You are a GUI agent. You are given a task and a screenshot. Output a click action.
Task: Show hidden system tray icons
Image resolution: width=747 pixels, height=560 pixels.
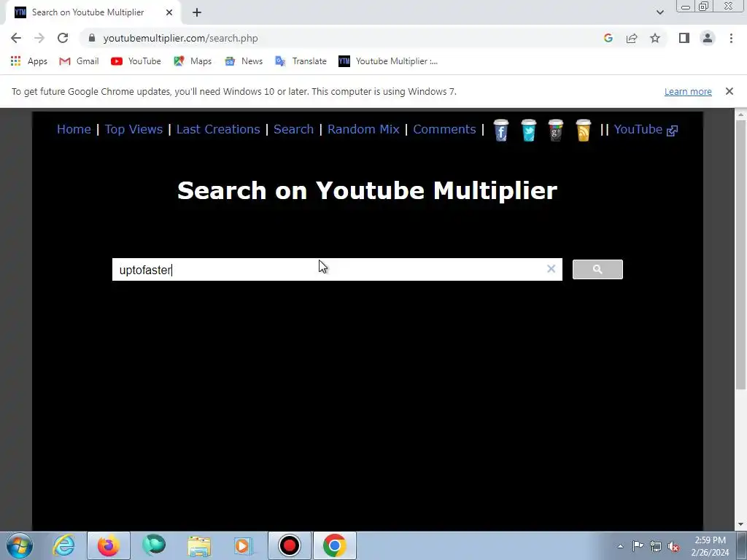coord(620,546)
